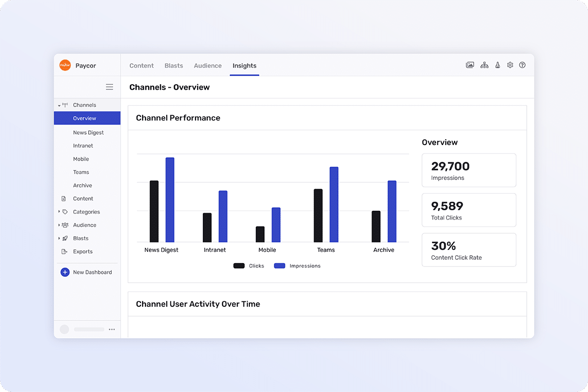
Task: Click the 29,700 Impressions card
Action: point(469,170)
